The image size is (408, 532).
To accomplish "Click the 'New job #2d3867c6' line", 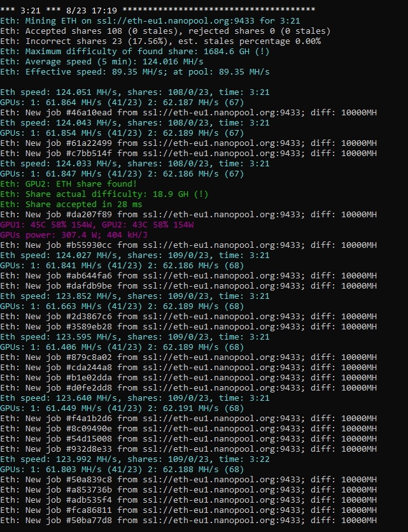I will point(188,316).
